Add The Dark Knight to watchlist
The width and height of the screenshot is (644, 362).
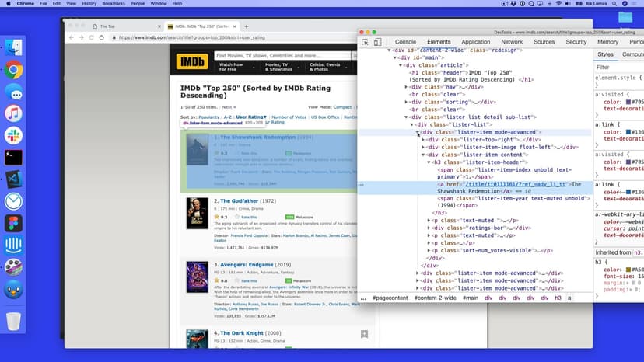pos(364,334)
